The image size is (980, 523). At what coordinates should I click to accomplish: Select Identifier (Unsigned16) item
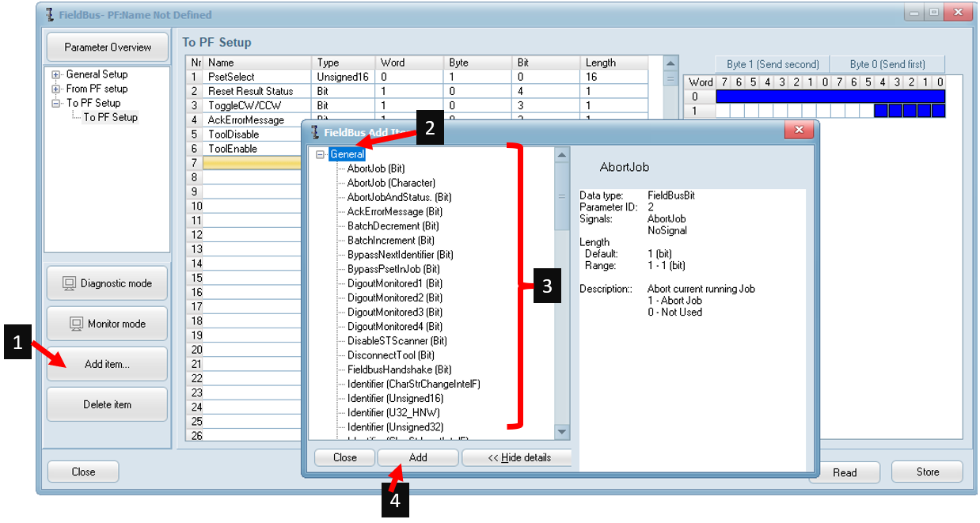coord(395,398)
